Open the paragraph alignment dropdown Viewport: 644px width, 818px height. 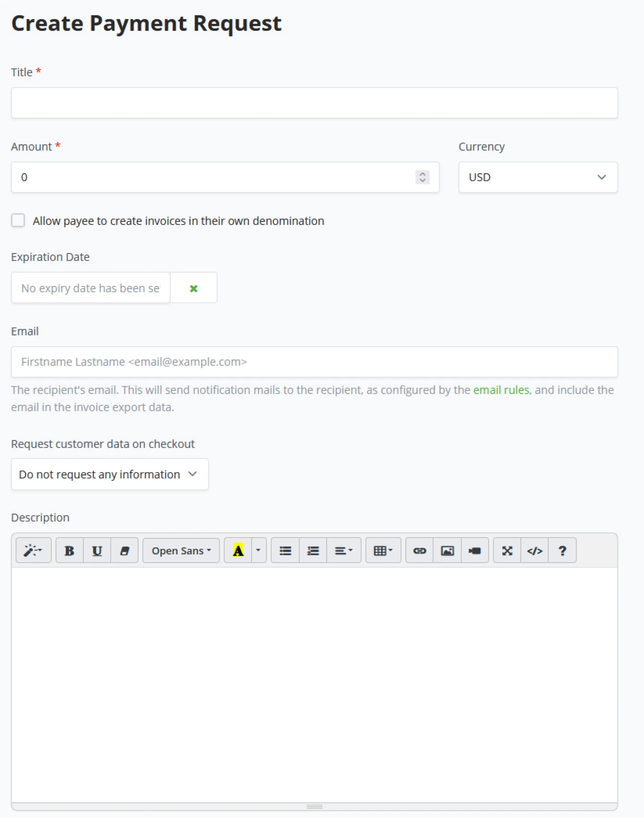point(344,551)
